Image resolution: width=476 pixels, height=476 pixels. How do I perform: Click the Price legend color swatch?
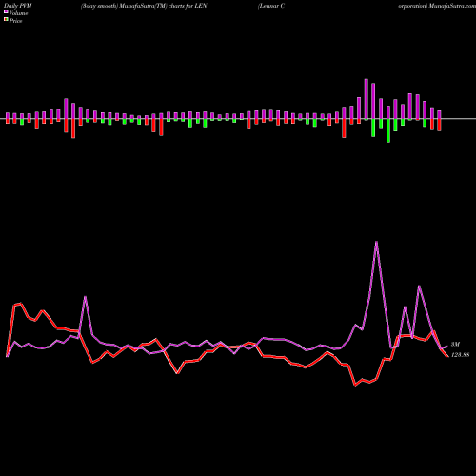coord(6,20)
